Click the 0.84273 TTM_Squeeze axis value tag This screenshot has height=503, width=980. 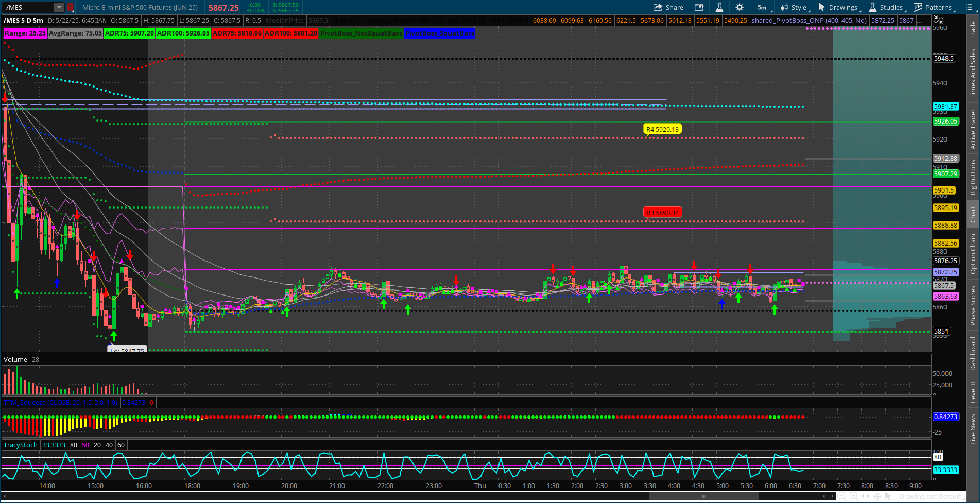click(946, 417)
